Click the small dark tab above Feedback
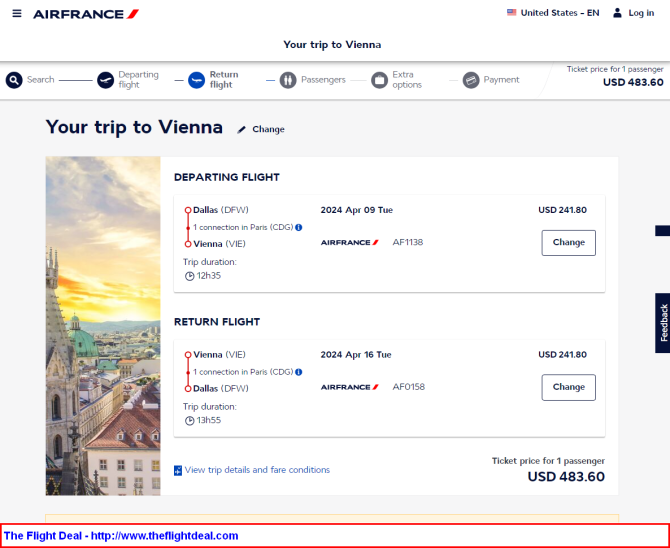This screenshot has width=670, height=548. point(662,230)
